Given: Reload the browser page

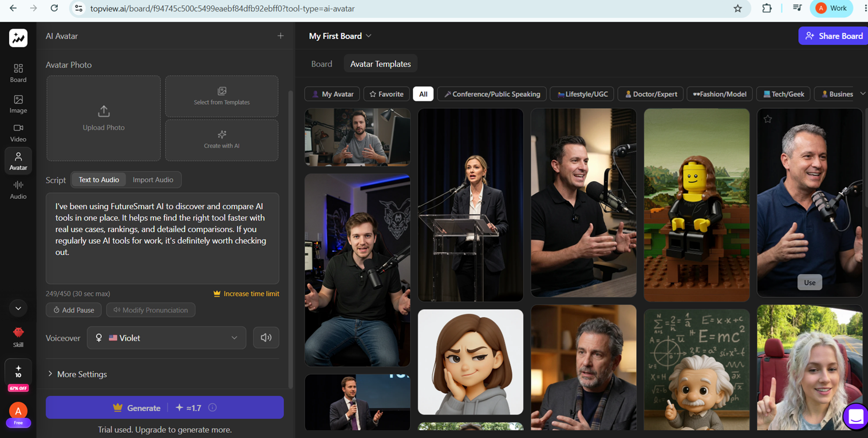Looking at the screenshot, I should [x=54, y=8].
